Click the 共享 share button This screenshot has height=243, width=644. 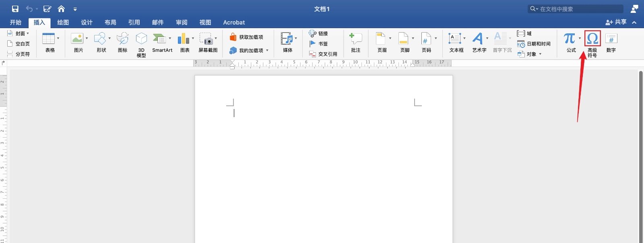pyautogui.click(x=616, y=22)
